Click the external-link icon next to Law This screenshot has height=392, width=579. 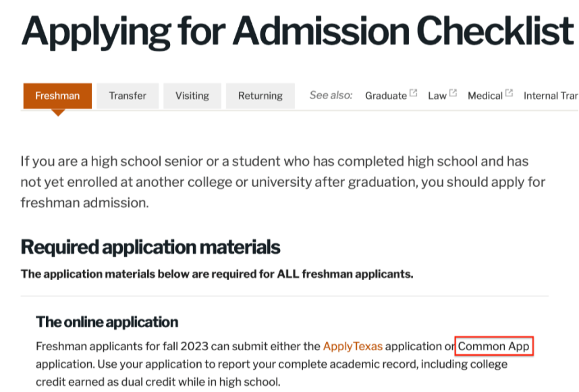tap(453, 93)
